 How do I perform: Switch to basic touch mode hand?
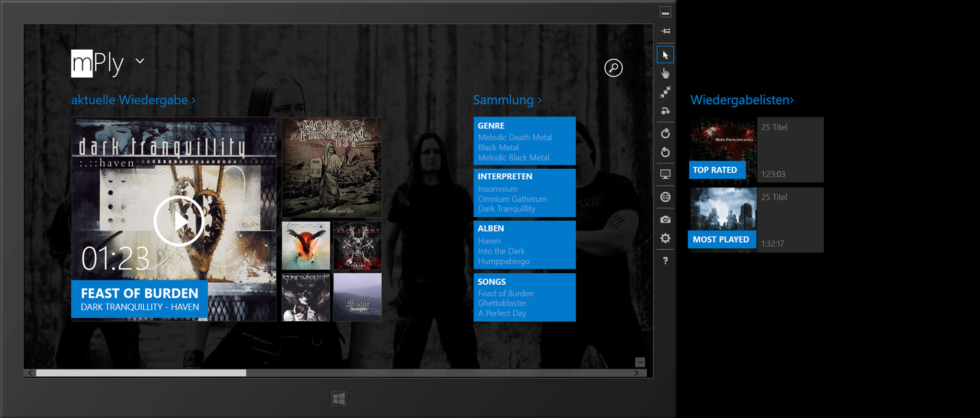[x=665, y=74]
